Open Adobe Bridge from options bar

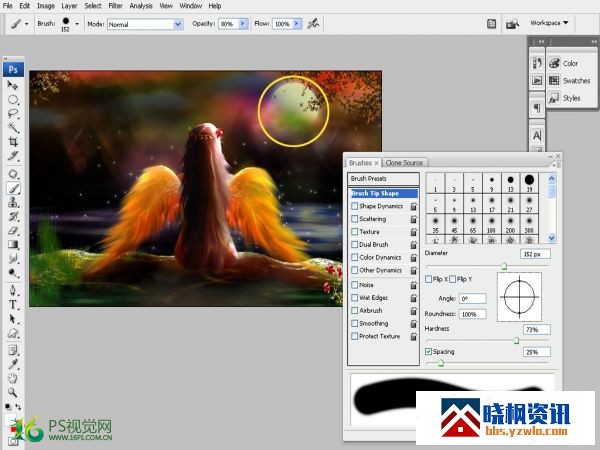click(x=512, y=24)
